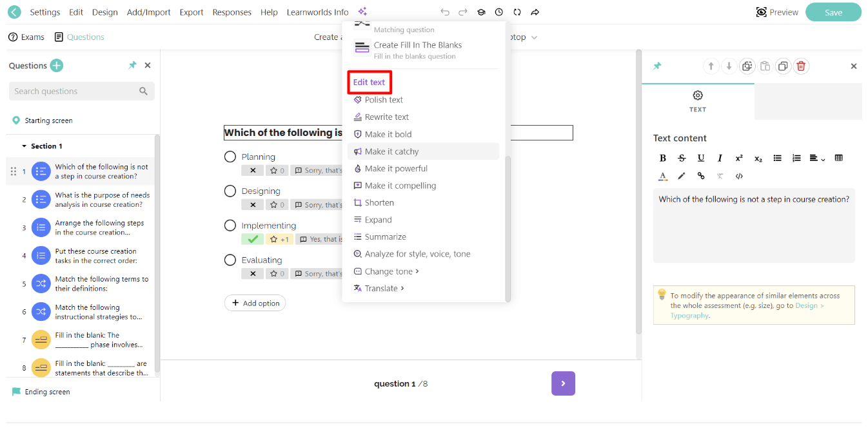Screen dimensions: 868x442
Task: Click the Typography link in the tip box
Action: pyautogui.click(x=690, y=316)
